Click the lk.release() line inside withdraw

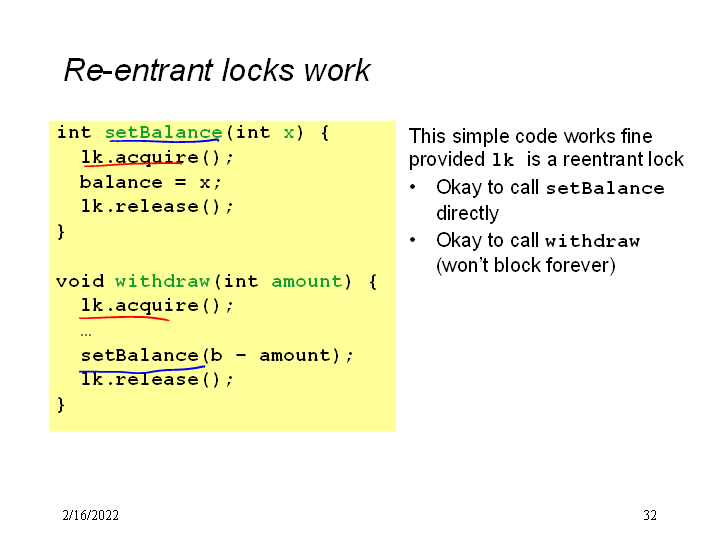157,380
